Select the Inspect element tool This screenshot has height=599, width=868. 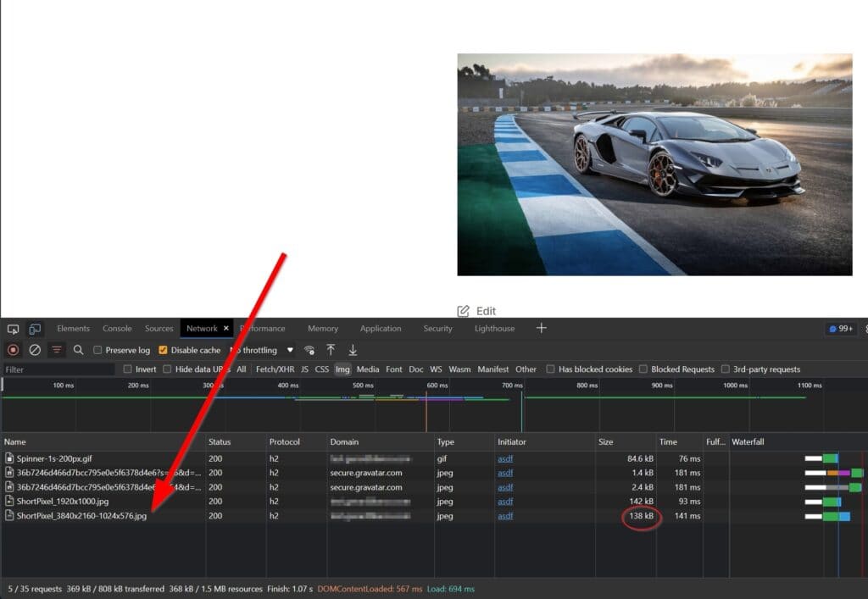tap(13, 329)
